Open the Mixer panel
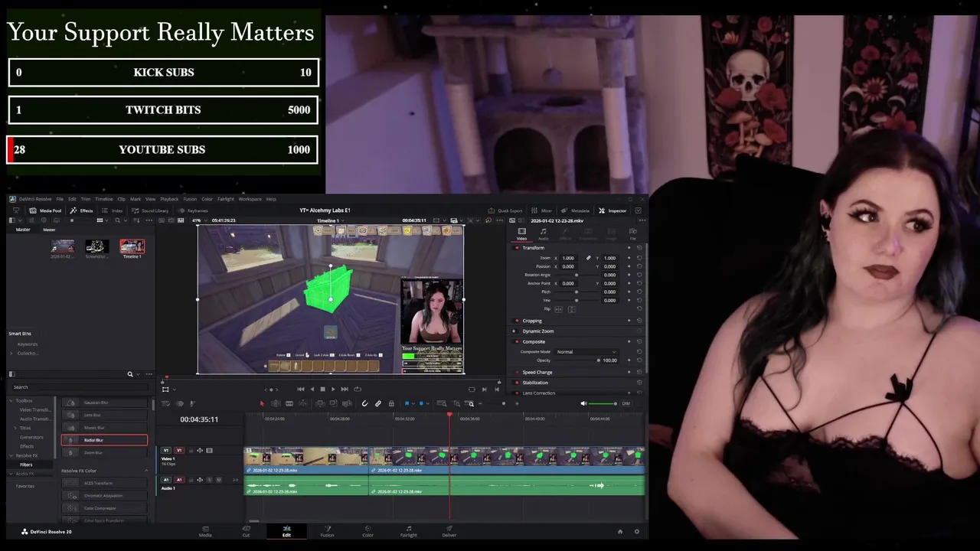Image resolution: width=980 pixels, height=551 pixels. [x=542, y=210]
